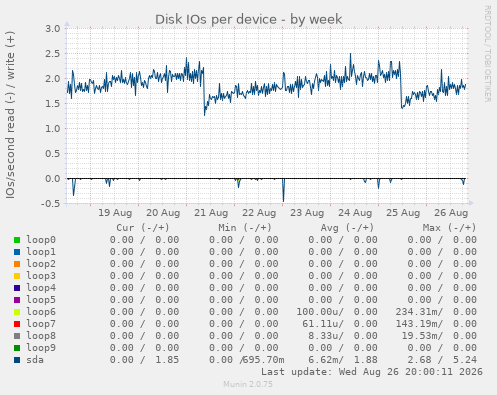The image size is (497, 395).
Task: Click the loop3 yellow color swatch
Action: (17, 276)
